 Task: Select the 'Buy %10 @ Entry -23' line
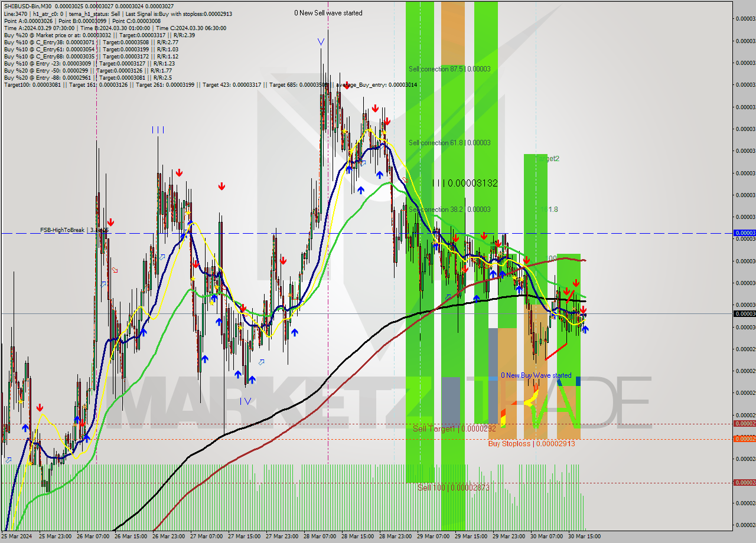pyautogui.click(x=89, y=63)
